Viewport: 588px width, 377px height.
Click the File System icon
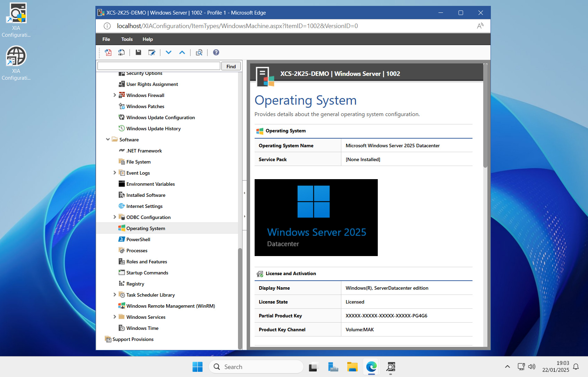click(122, 161)
